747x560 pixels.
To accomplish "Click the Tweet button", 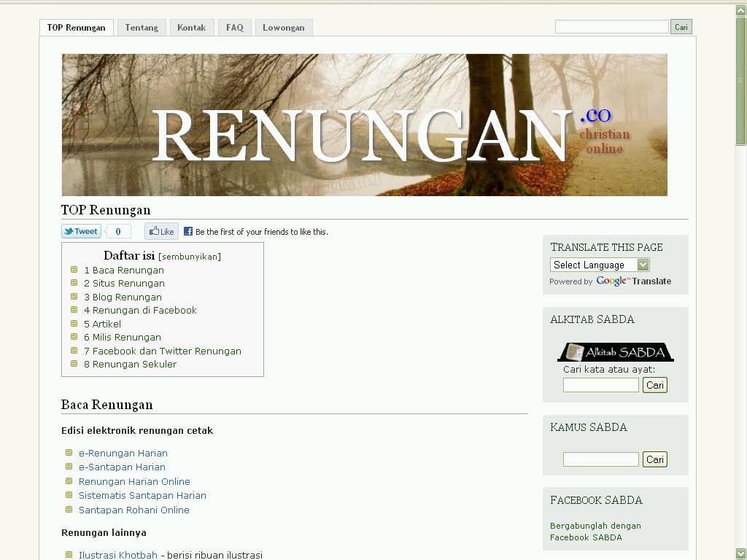I will pos(81,231).
